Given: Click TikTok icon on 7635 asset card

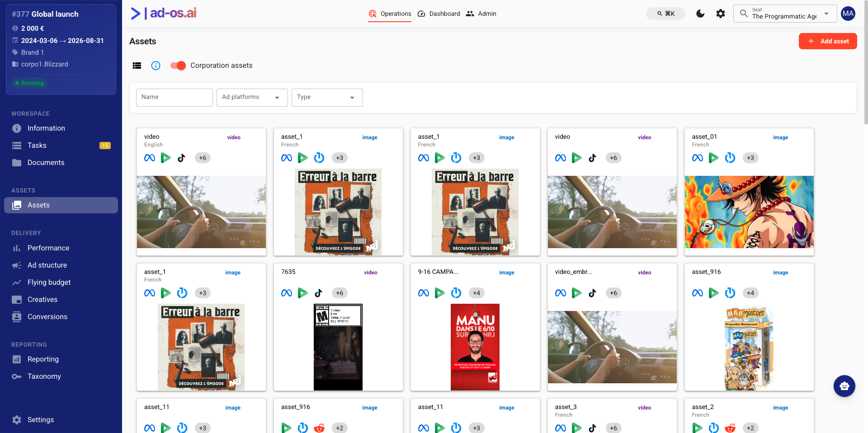Looking at the screenshot, I should click(x=319, y=293).
